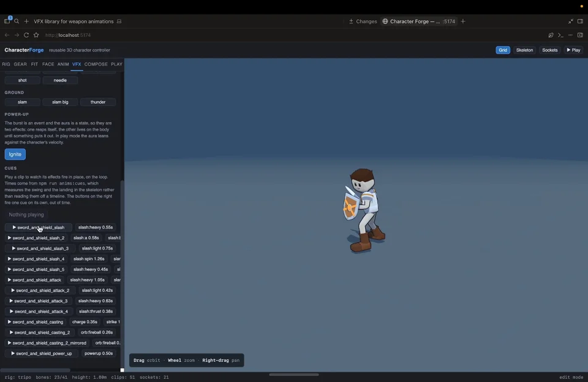Toggle the Sockets overlay
The image size is (588, 382).
[550, 50]
